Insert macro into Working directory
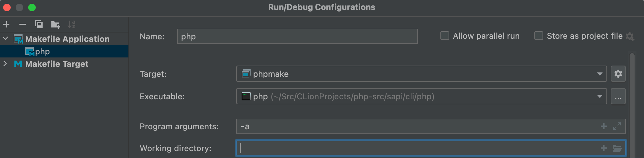 (x=604, y=148)
